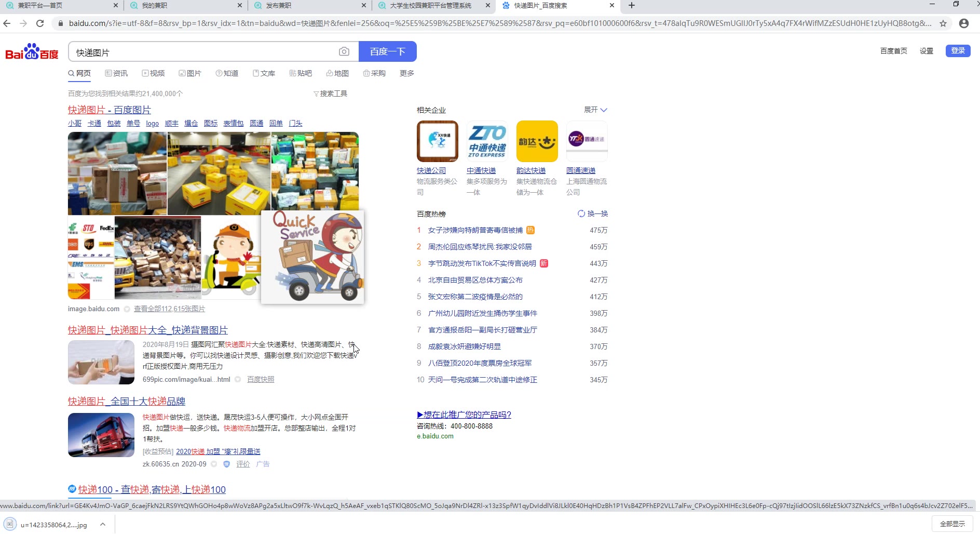Switch to the 文库 search tab
This screenshot has height=534, width=980.
point(264,73)
